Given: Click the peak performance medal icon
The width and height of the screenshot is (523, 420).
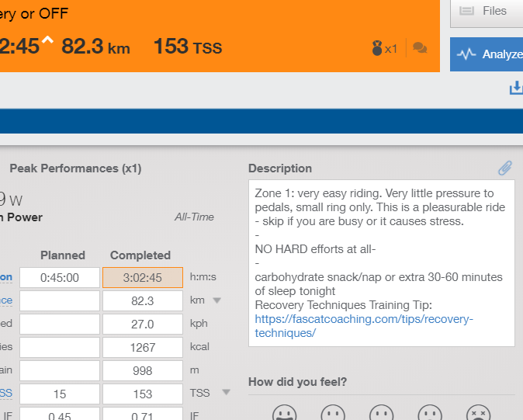Looking at the screenshot, I should pyautogui.click(x=378, y=48).
